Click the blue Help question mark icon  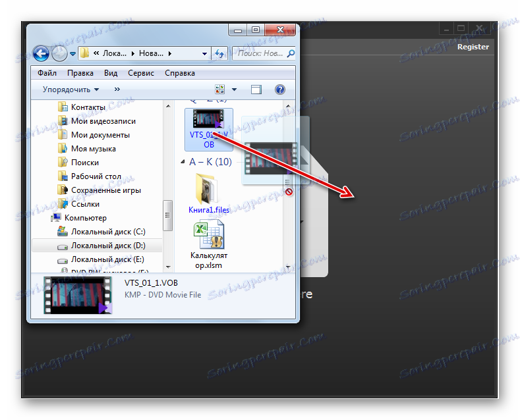[x=280, y=90]
